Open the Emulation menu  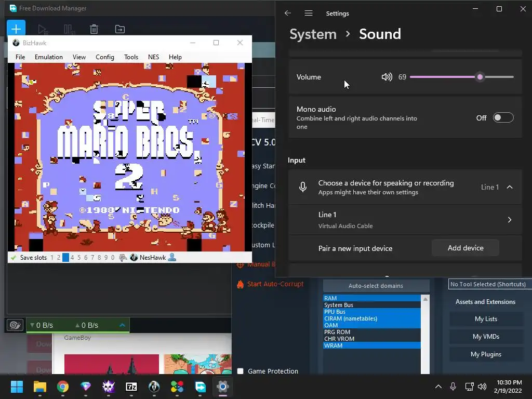pos(48,57)
